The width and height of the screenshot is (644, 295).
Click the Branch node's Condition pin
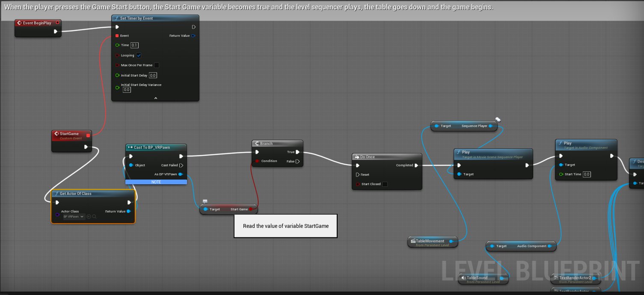(x=257, y=161)
